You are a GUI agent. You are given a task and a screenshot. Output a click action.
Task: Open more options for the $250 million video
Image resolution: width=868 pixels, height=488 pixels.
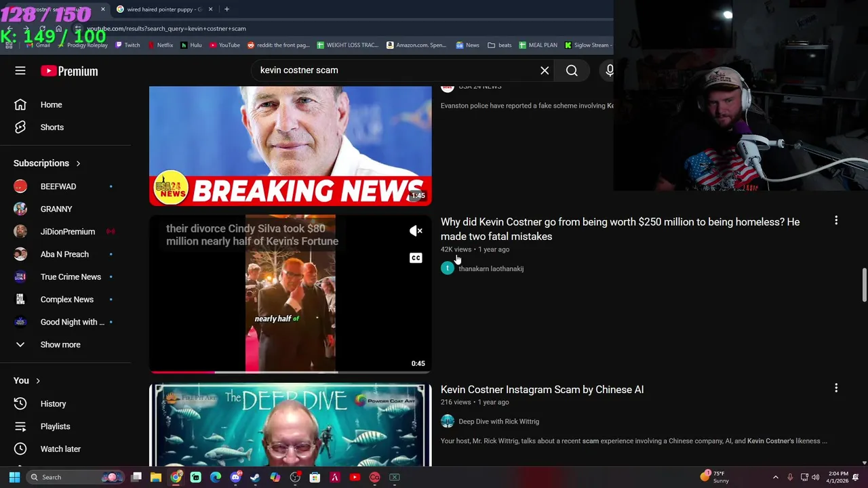coord(836,221)
